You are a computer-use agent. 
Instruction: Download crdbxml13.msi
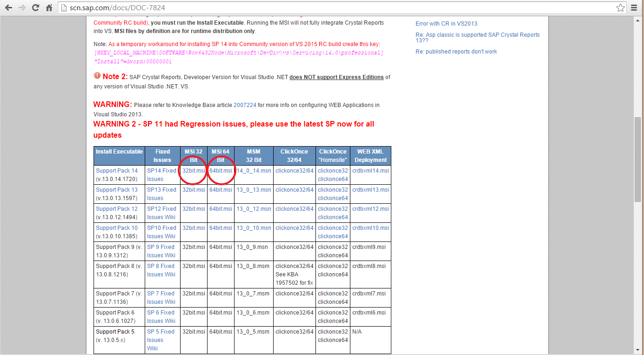[370, 190]
